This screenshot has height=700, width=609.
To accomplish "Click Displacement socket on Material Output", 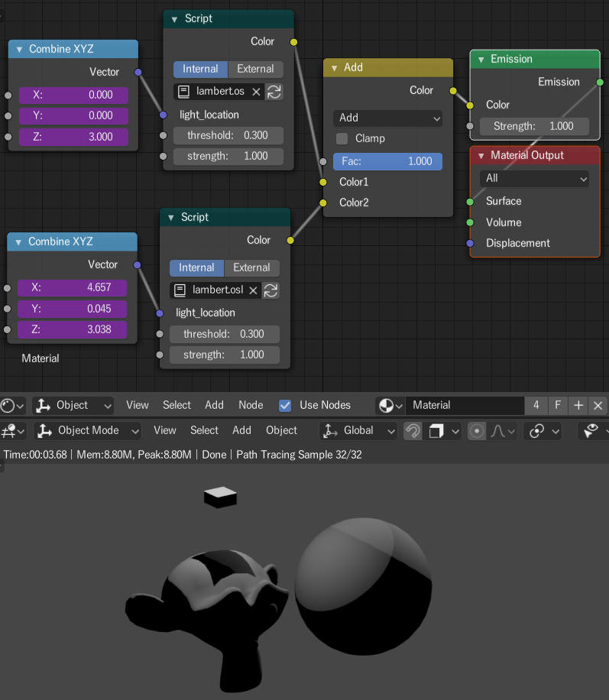I will tap(470, 243).
